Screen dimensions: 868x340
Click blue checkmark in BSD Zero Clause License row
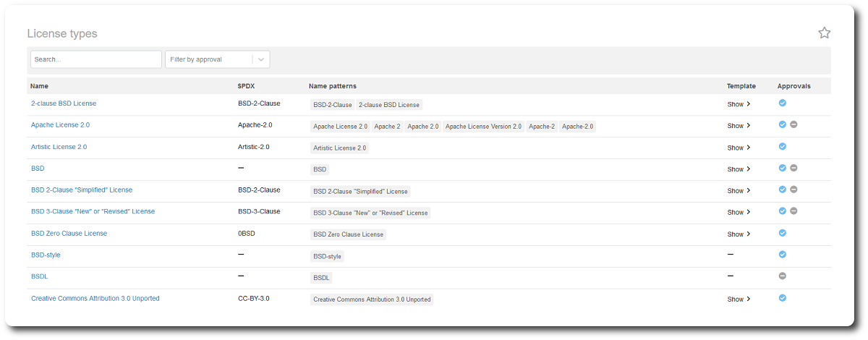coord(782,233)
